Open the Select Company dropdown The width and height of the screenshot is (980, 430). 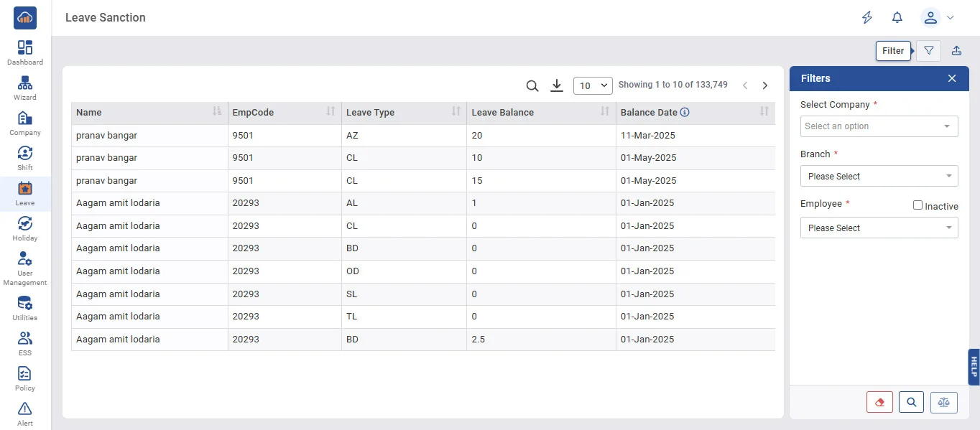coord(879,126)
